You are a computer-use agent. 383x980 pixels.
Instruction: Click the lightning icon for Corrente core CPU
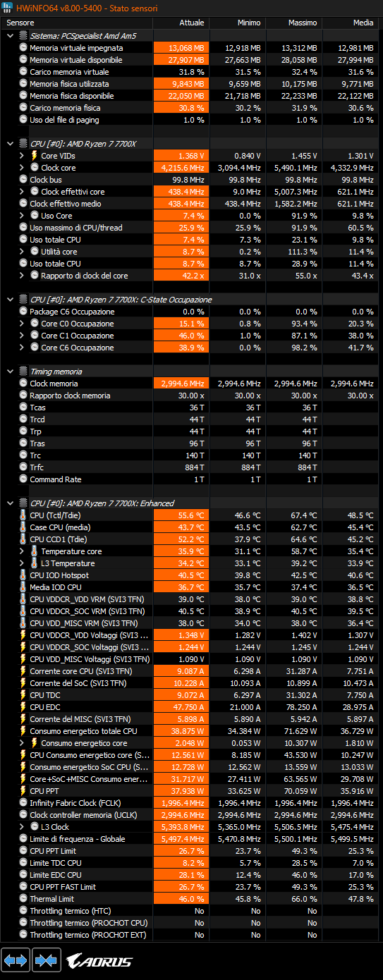[x=23, y=671]
